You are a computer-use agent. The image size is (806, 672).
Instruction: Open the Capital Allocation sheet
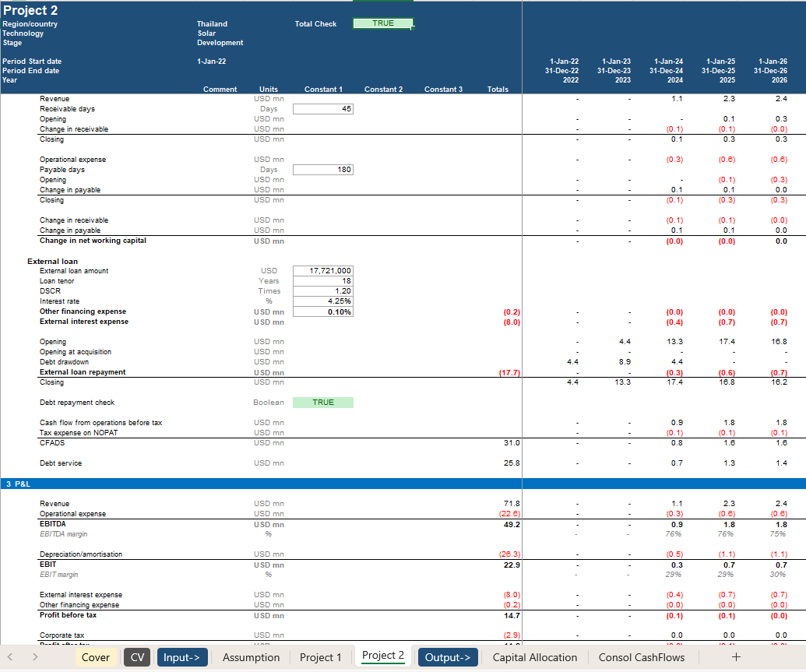tap(535, 657)
